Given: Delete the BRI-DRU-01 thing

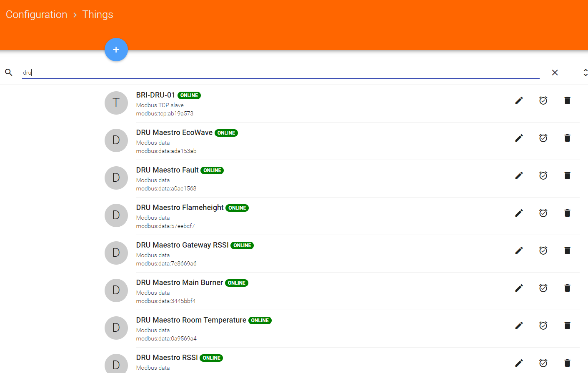Looking at the screenshot, I should pos(567,100).
